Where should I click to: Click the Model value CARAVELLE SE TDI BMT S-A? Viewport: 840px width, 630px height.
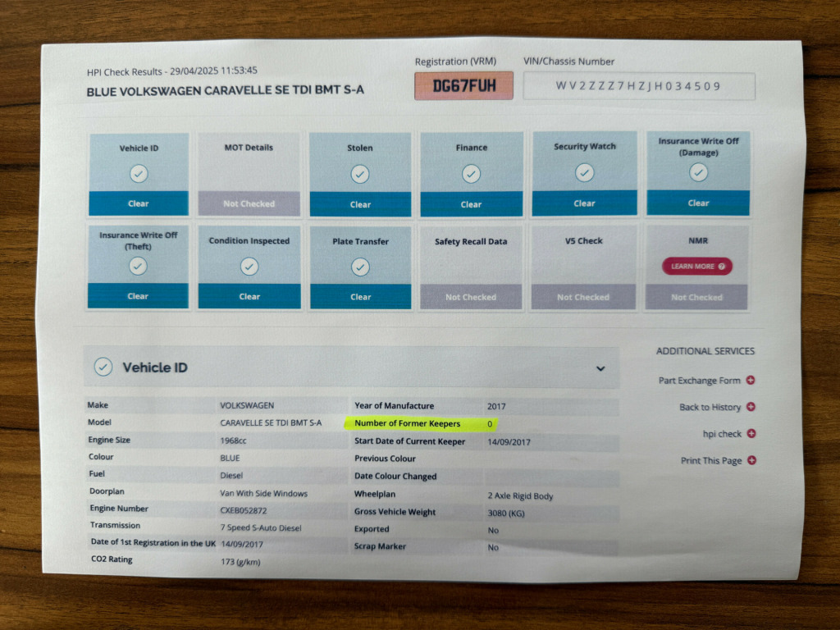pos(271,422)
